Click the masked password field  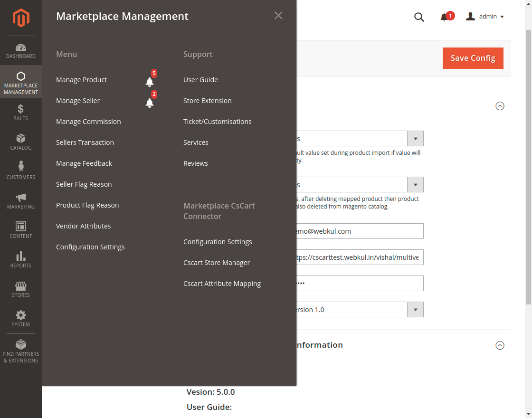(x=360, y=283)
